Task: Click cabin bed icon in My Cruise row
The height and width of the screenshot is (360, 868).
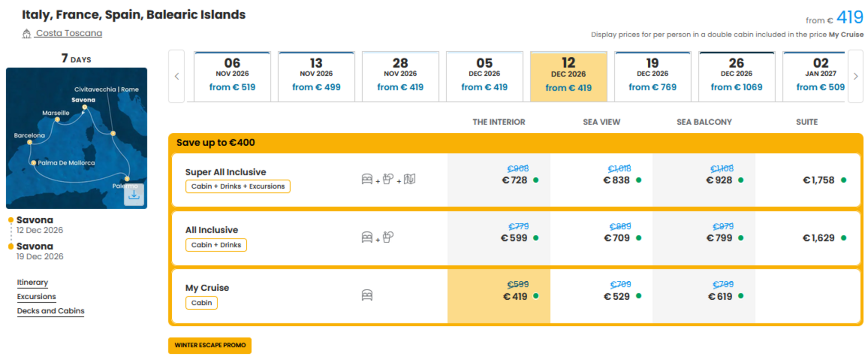Action: point(367,295)
